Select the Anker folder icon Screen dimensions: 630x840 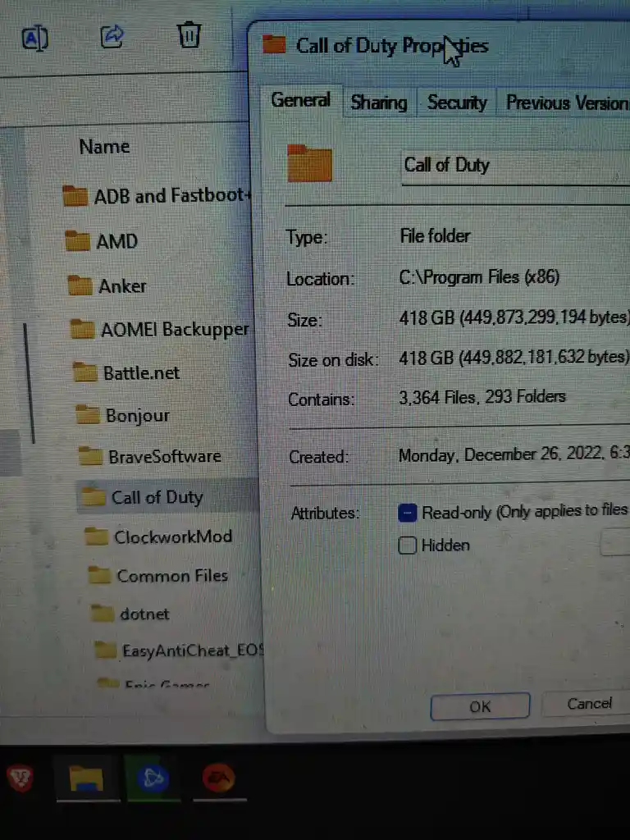[x=80, y=285]
